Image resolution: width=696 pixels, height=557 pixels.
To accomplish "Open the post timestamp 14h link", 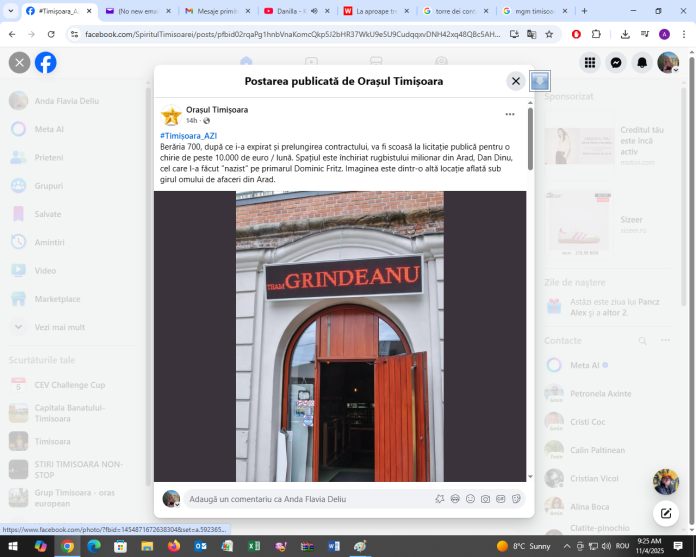I will pyautogui.click(x=191, y=121).
